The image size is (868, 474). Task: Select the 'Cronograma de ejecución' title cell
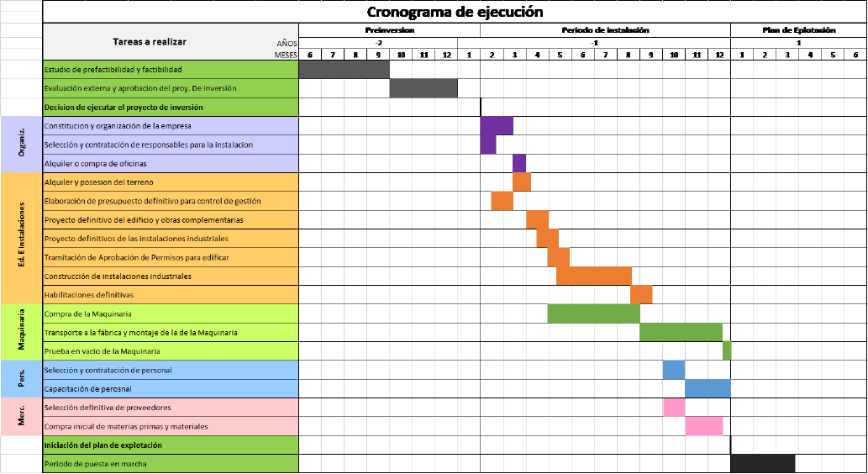click(455, 12)
